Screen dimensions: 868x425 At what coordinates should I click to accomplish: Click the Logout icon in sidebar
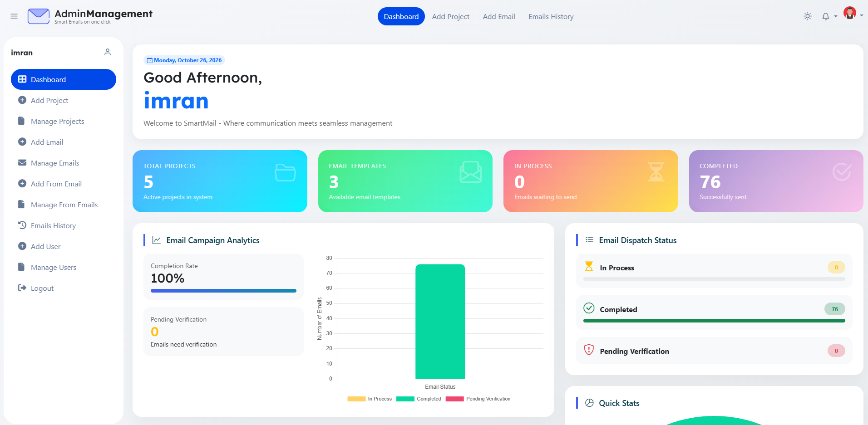point(22,288)
